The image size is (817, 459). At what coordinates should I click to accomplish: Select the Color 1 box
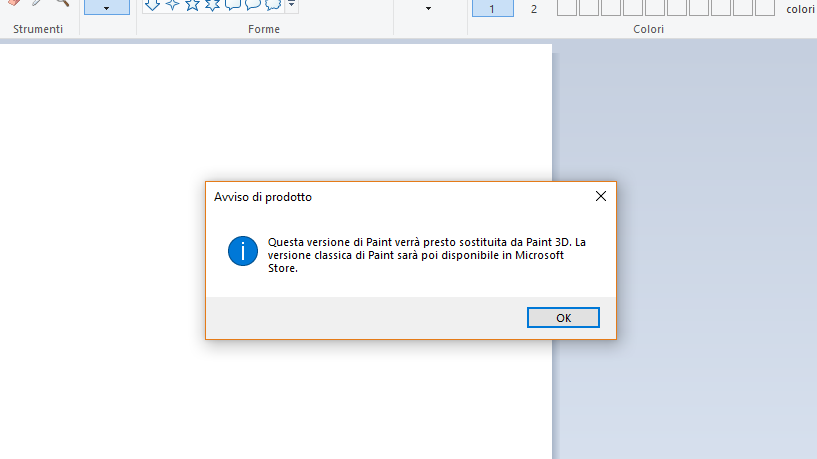coord(492,8)
